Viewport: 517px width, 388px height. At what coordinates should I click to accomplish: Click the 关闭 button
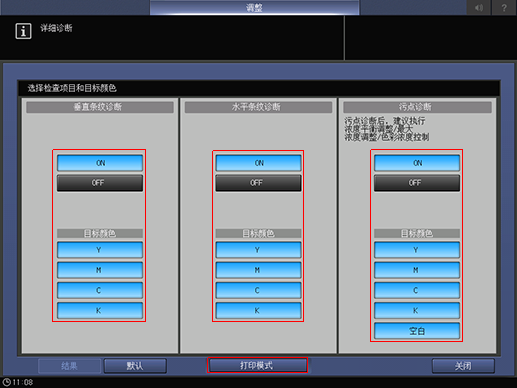coord(463,366)
